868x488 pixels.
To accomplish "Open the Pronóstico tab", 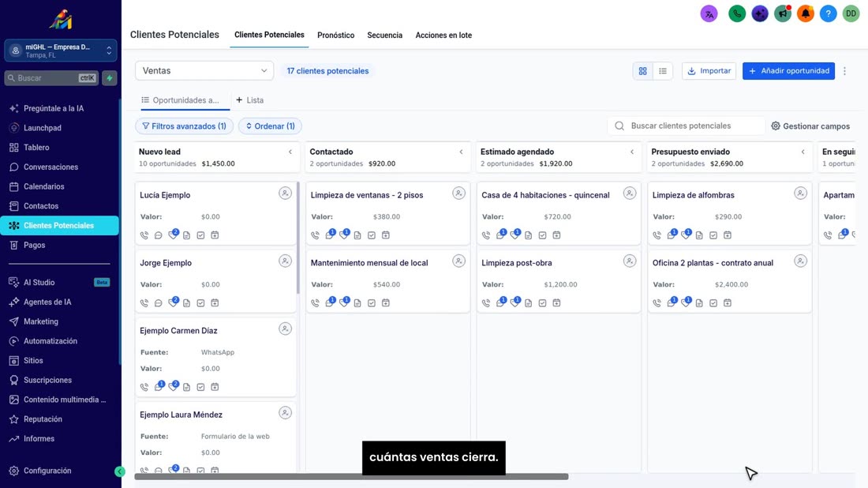I will [x=336, y=36].
